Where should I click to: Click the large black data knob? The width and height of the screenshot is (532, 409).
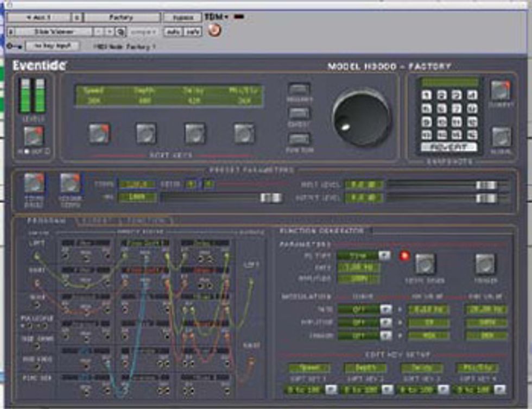362,117
